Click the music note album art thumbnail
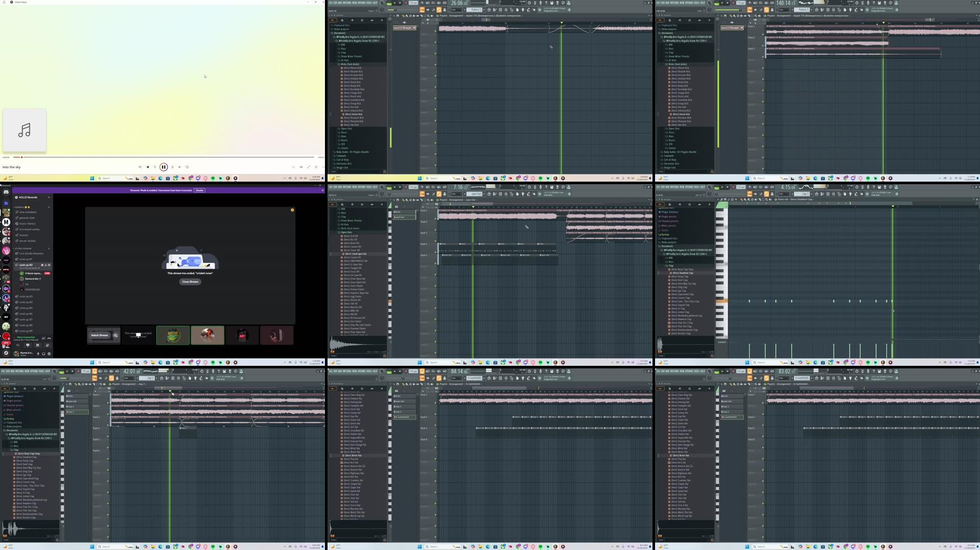Screen dimensions: 980x550 tap(25, 130)
